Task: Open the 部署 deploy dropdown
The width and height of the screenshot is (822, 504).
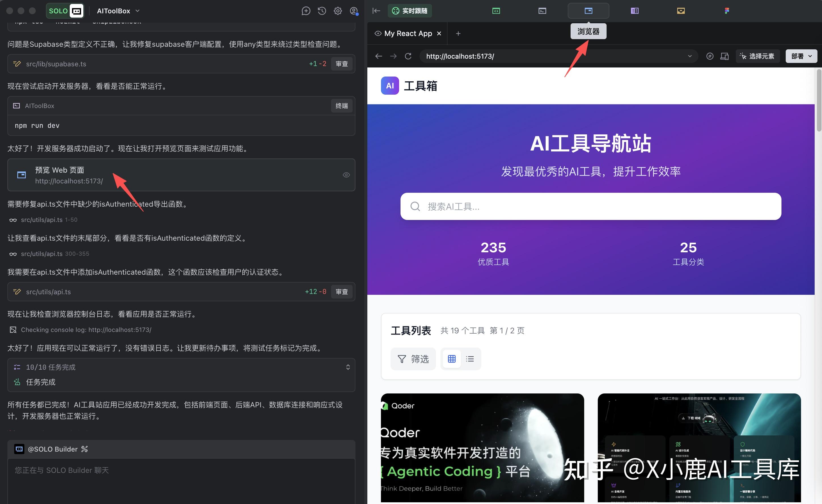Action: [x=801, y=56]
